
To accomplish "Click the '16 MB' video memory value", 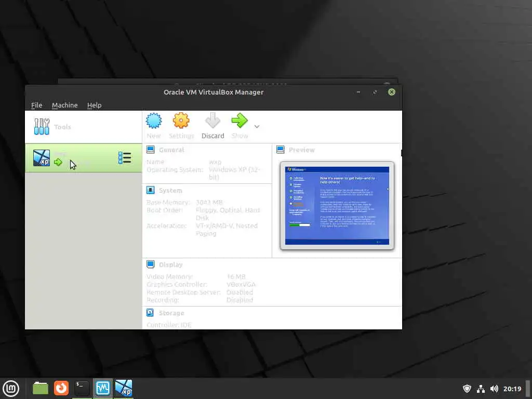I will [x=236, y=276].
